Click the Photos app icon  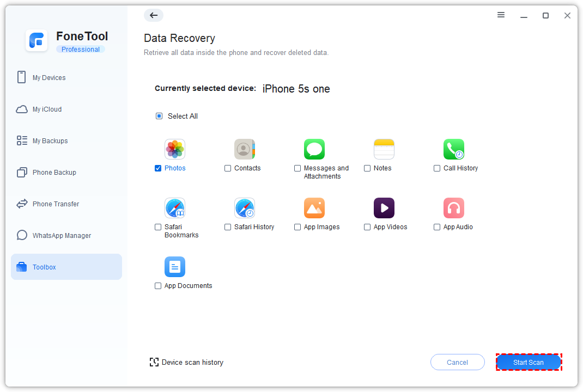pos(174,149)
